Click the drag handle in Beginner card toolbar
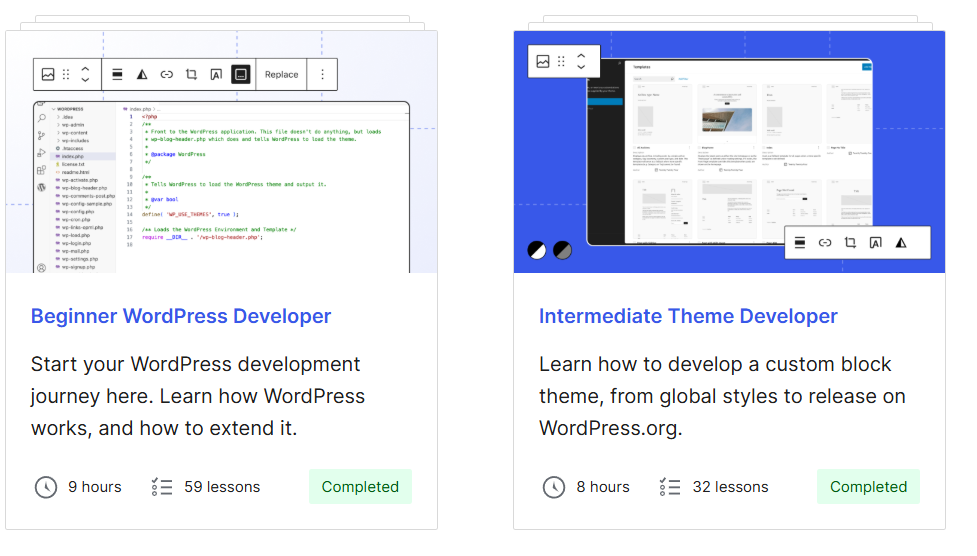Image resolution: width=977 pixels, height=556 pixels. [x=66, y=75]
